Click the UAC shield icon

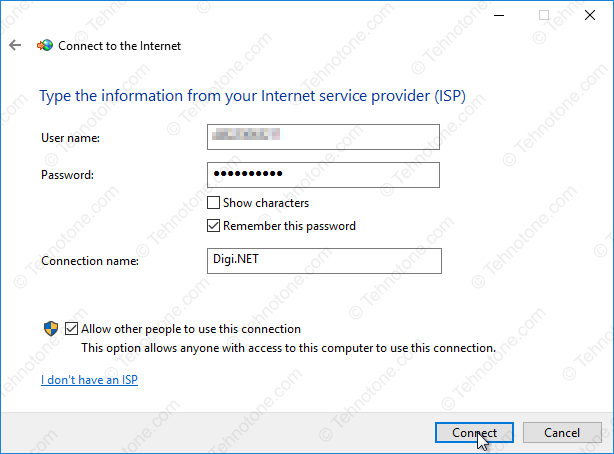(x=51, y=329)
